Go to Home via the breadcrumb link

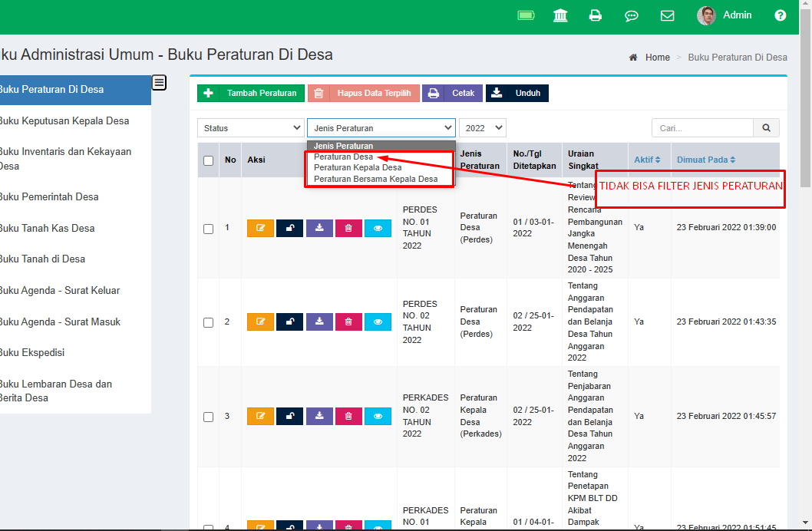click(x=658, y=57)
